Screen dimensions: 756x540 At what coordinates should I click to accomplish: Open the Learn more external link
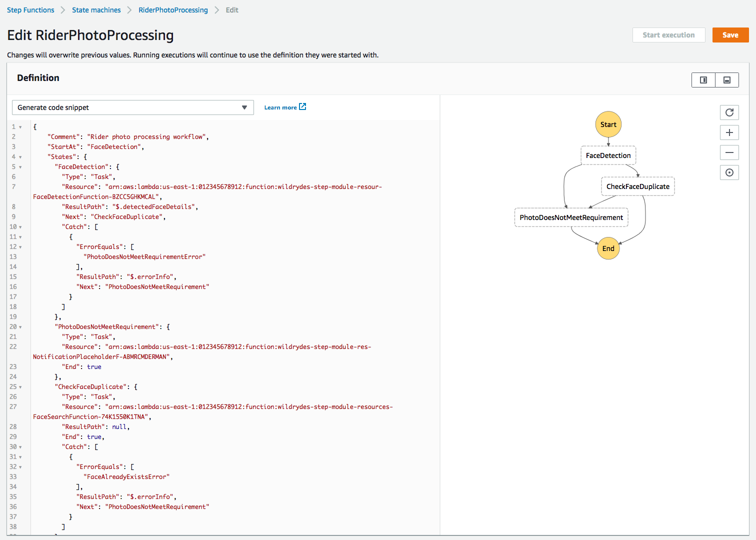[x=285, y=107]
